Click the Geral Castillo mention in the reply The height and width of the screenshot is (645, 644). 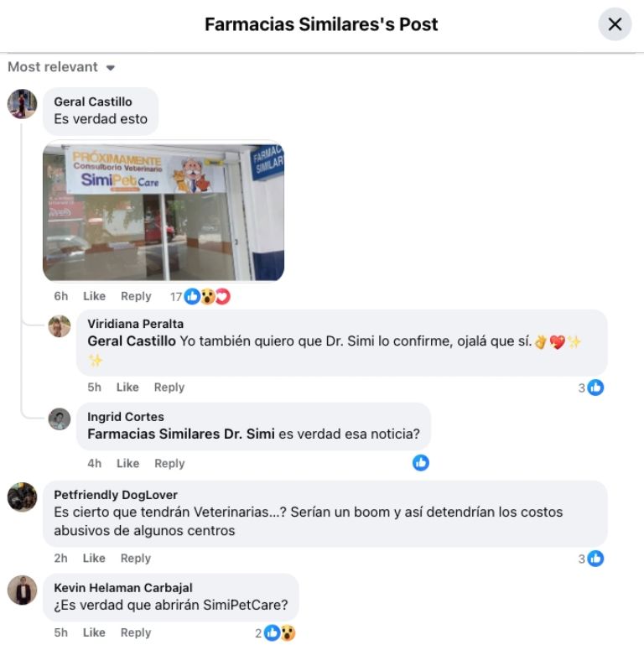pos(132,341)
